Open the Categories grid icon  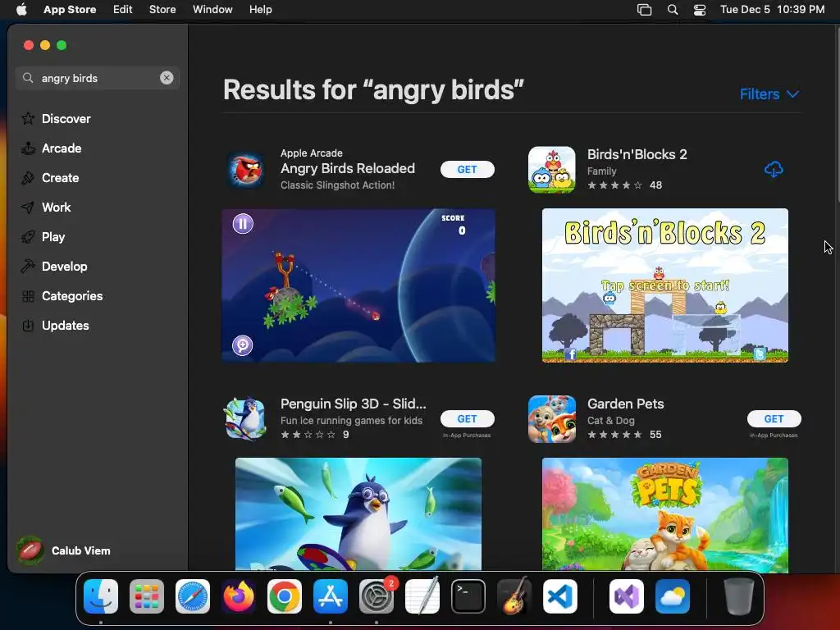coord(28,295)
